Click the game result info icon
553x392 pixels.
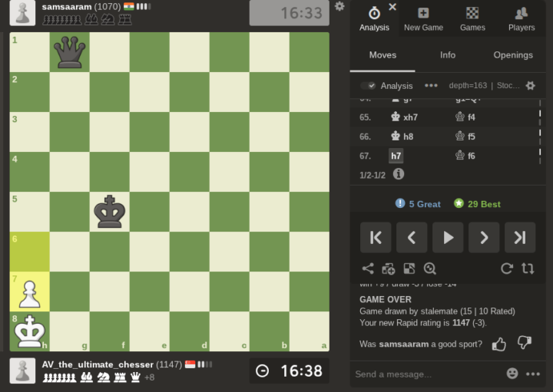tap(399, 174)
